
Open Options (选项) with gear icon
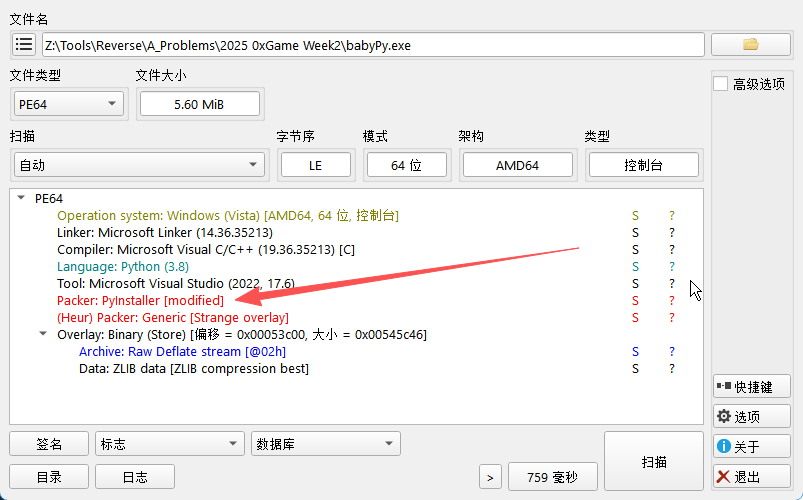[751, 417]
